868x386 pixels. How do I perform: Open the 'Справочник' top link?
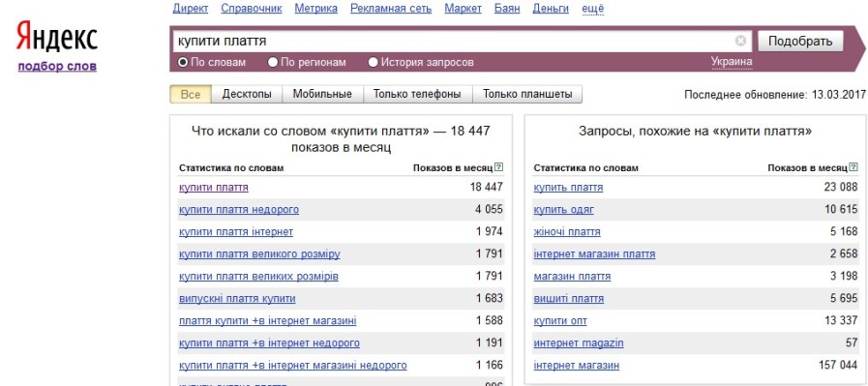252,9
